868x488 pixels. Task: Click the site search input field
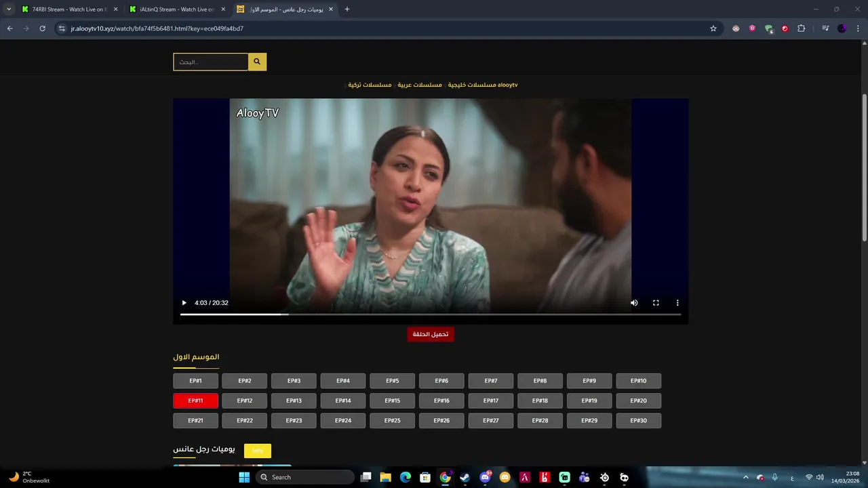pyautogui.click(x=211, y=62)
